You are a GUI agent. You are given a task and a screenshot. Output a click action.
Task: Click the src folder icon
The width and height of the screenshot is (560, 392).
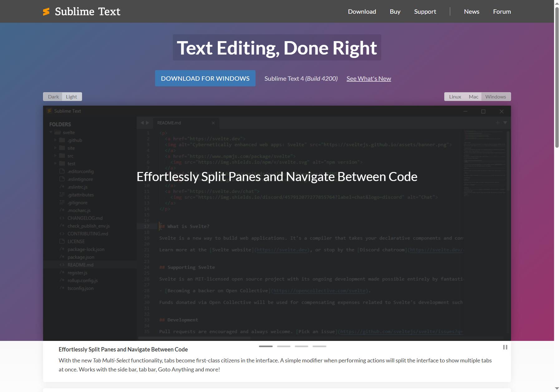pos(62,155)
